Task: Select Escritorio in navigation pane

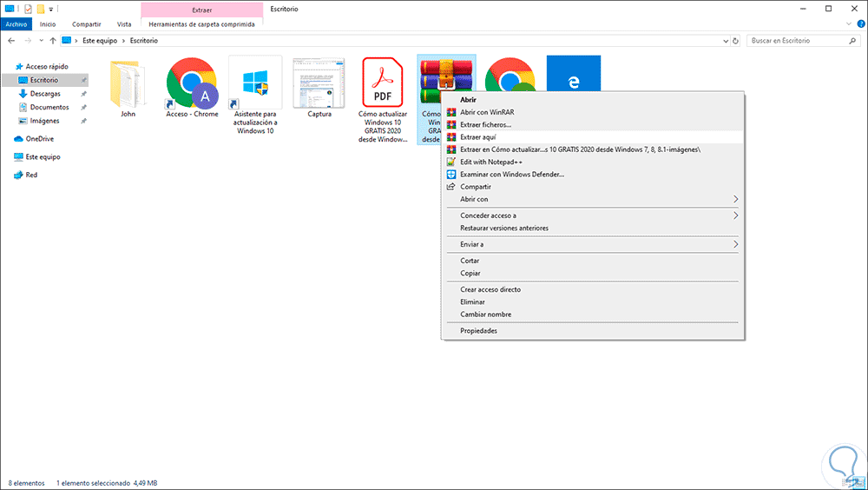Action: click(x=44, y=81)
